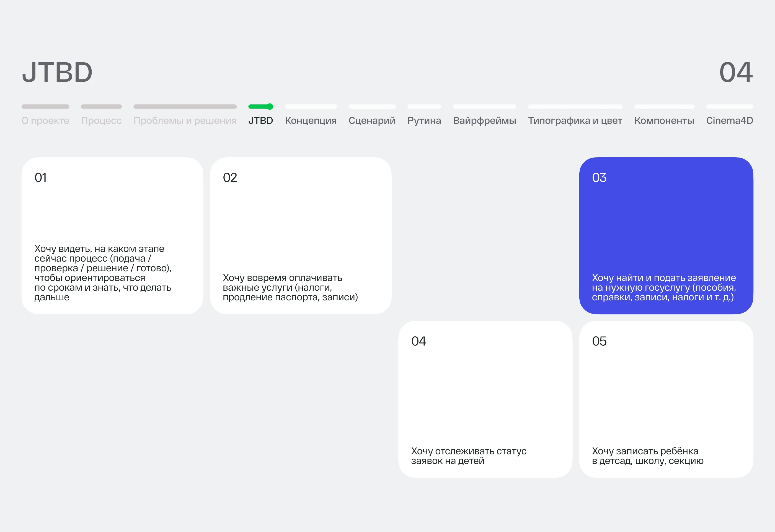
Task: Navigate to the Компоненты section
Action: pyautogui.click(x=664, y=120)
